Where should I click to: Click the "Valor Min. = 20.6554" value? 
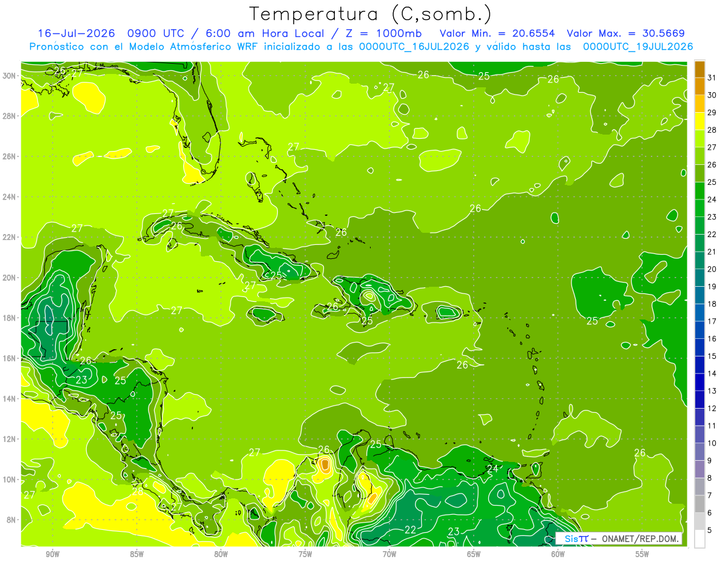click(497, 33)
